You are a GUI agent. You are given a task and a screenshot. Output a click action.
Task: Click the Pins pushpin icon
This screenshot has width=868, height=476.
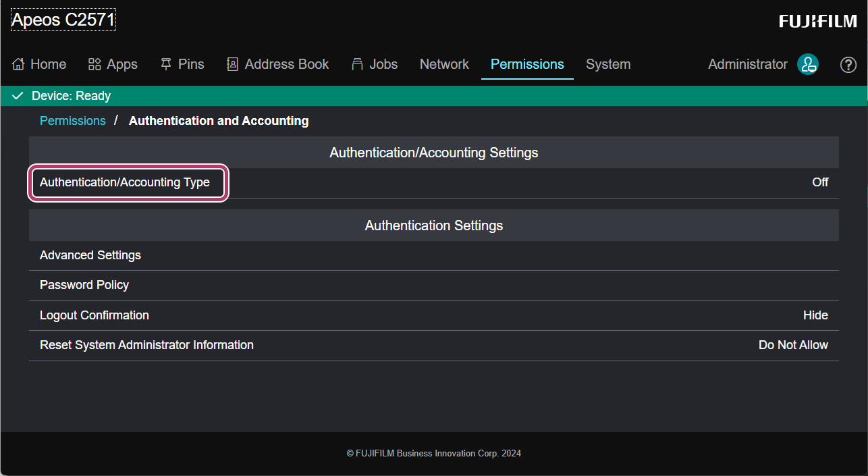pos(166,64)
